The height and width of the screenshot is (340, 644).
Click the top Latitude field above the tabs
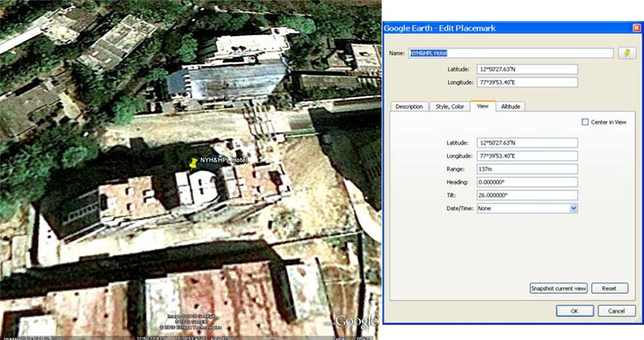[527, 70]
